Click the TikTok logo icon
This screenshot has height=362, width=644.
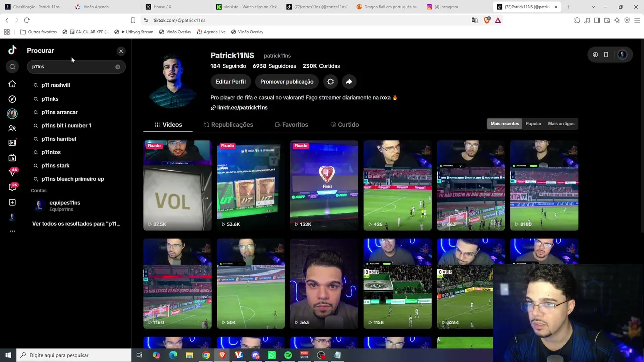coord(12,50)
